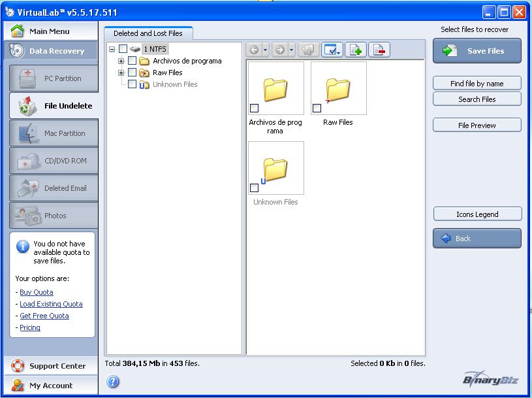
Task: Open the Unknown Files folder thumbnail
Action: [276, 168]
